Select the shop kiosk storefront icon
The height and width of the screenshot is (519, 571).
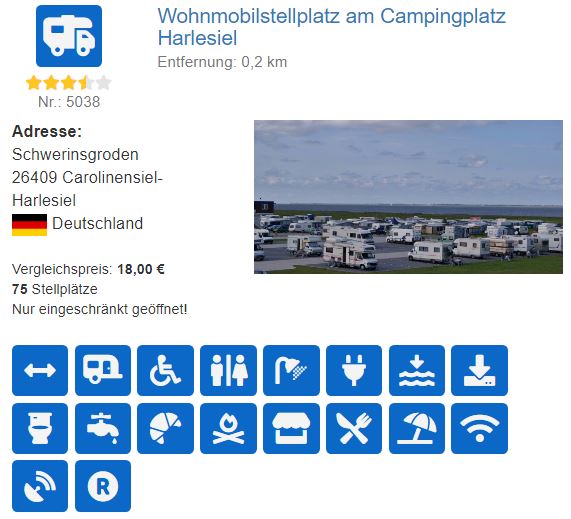291,428
